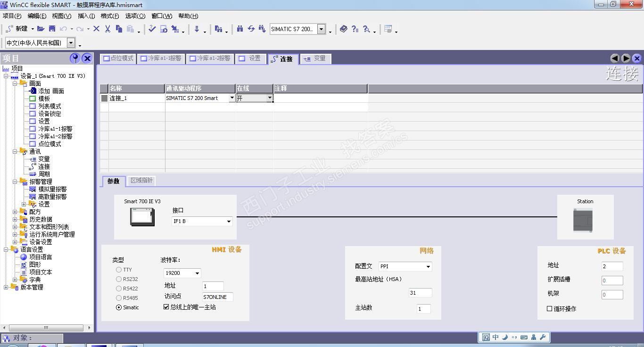Screen dimensions: 644x347
Task: Click the binoculars find icon
Action: pos(240,29)
